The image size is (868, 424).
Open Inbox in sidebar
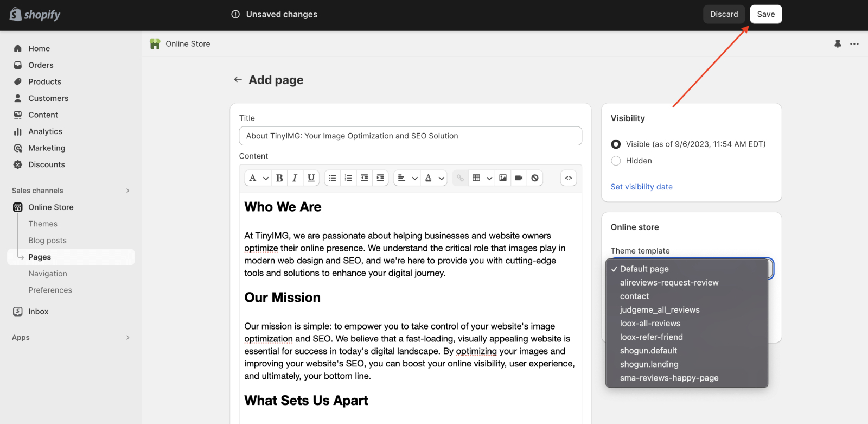click(x=71, y=312)
